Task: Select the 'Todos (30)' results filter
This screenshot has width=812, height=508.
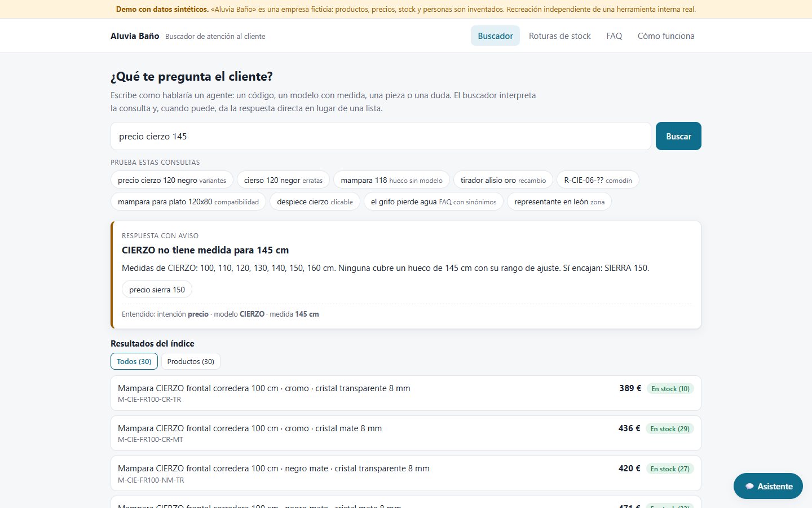Action: (x=134, y=361)
